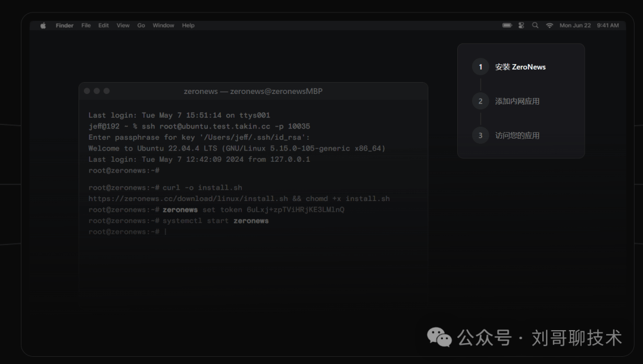
Task: Open the File menu
Action: [x=86, y=26]
